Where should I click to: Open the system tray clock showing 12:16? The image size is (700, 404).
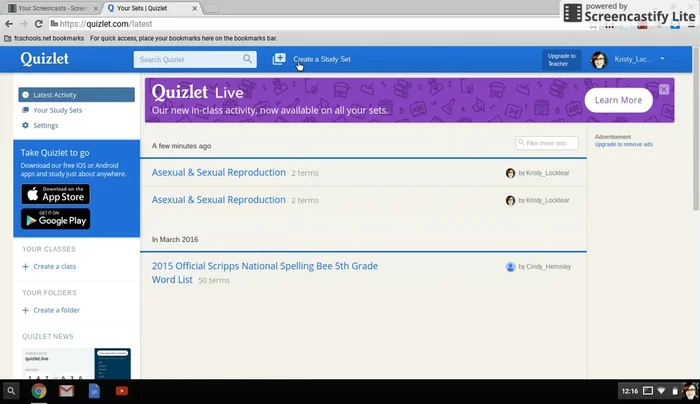[x=629, y=391]
